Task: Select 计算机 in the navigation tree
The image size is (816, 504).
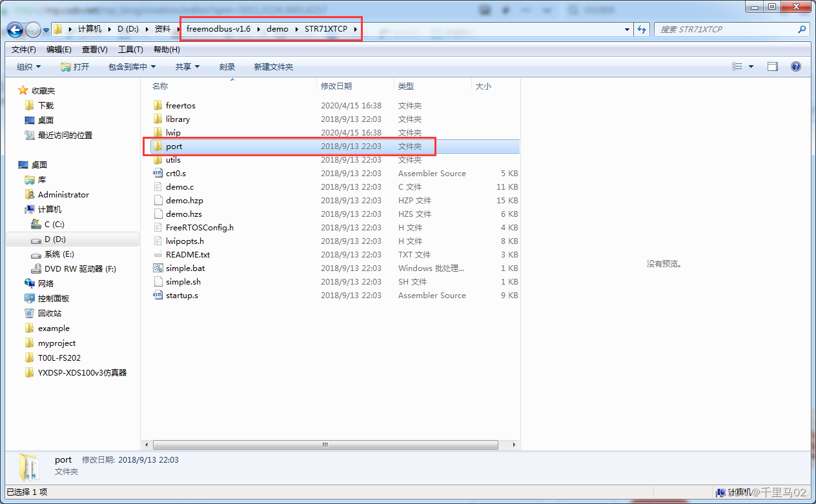Action: point(50,209)
